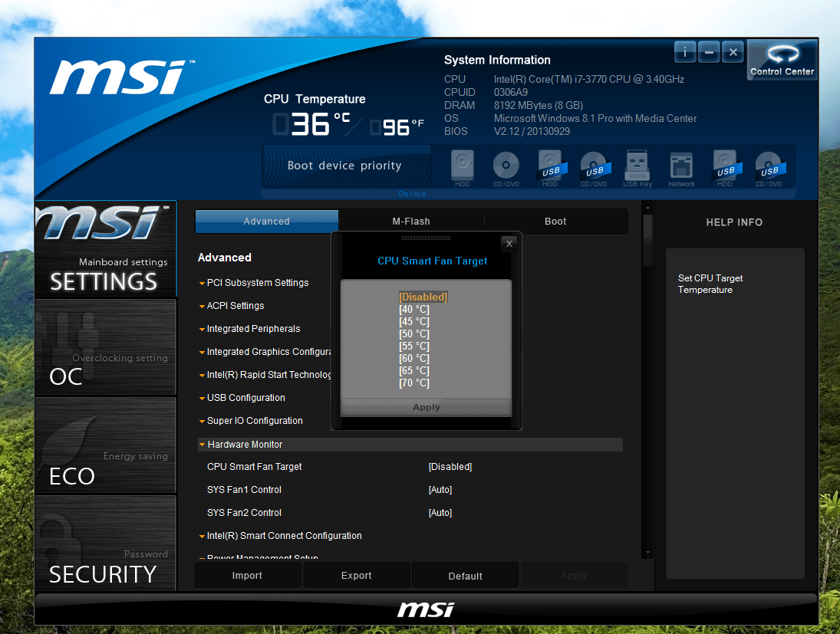This screenshot has height=634, width=840.
Task: Click the last USB HDD boot device icon
Action: point(725,166)
